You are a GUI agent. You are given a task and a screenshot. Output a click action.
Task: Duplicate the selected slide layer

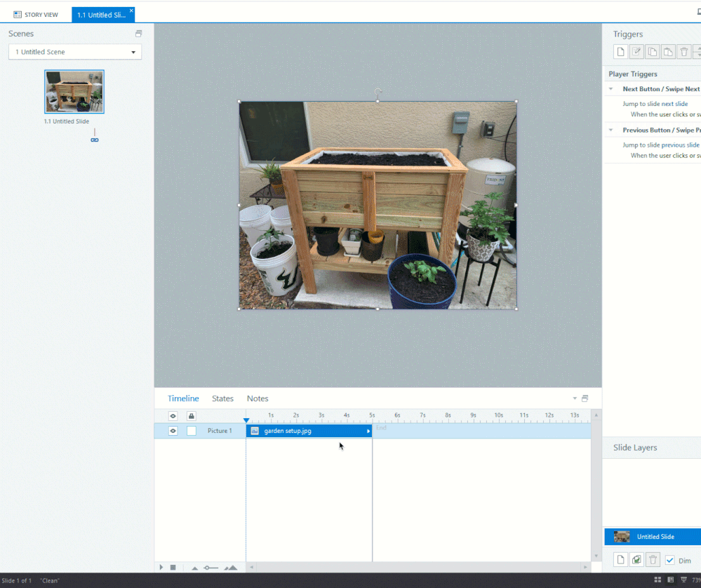(636, 560)
